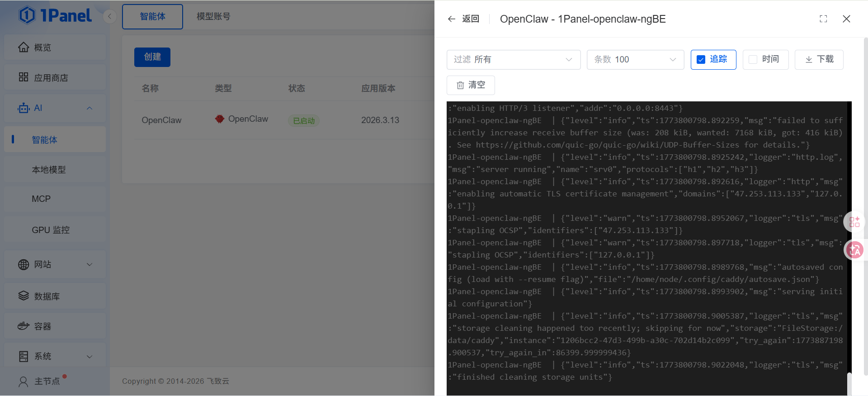Click the log panel vertical scrollbar

(849, 383)
